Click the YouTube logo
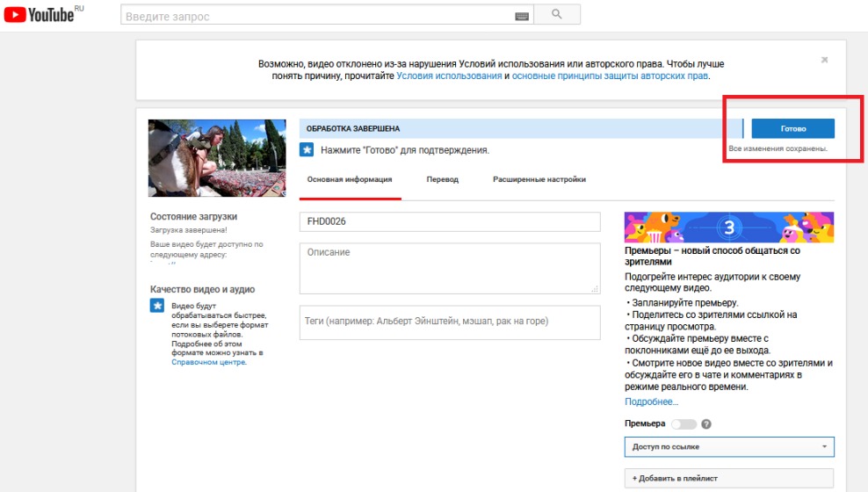This screenshot has width=868, height=492. point(44,15)
